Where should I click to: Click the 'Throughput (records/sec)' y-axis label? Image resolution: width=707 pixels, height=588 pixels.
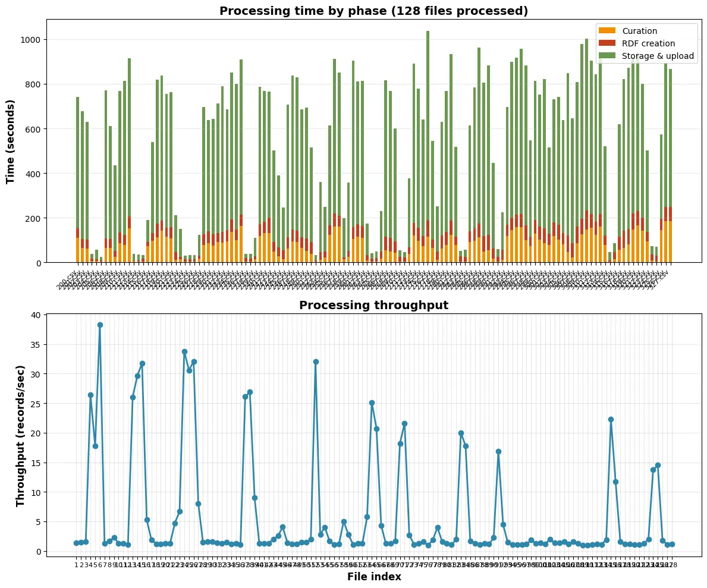point(21,435)
